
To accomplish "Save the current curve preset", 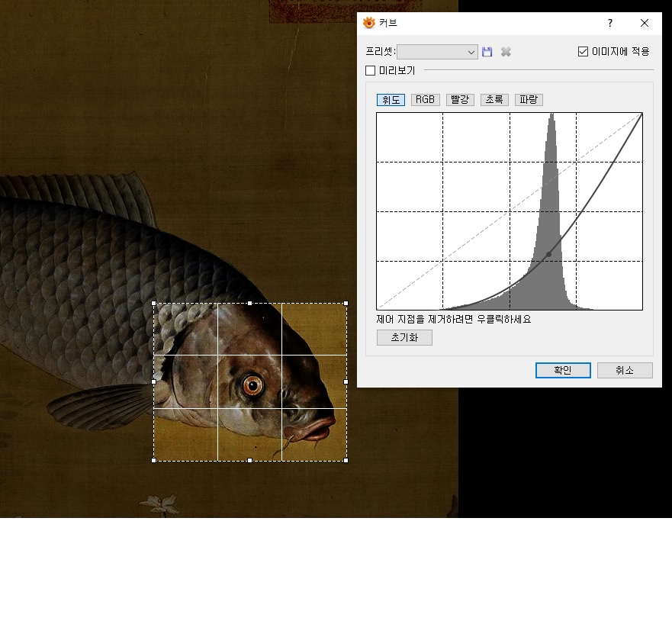I will pyautogui.click(x=487, y=52).
